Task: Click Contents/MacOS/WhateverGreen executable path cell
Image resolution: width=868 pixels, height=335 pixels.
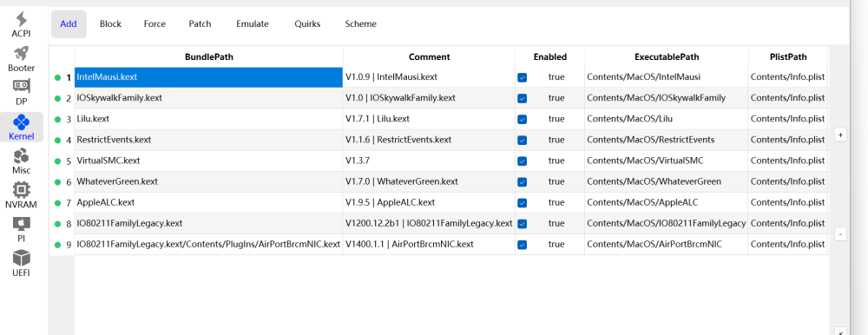Action: pos(667,181)
